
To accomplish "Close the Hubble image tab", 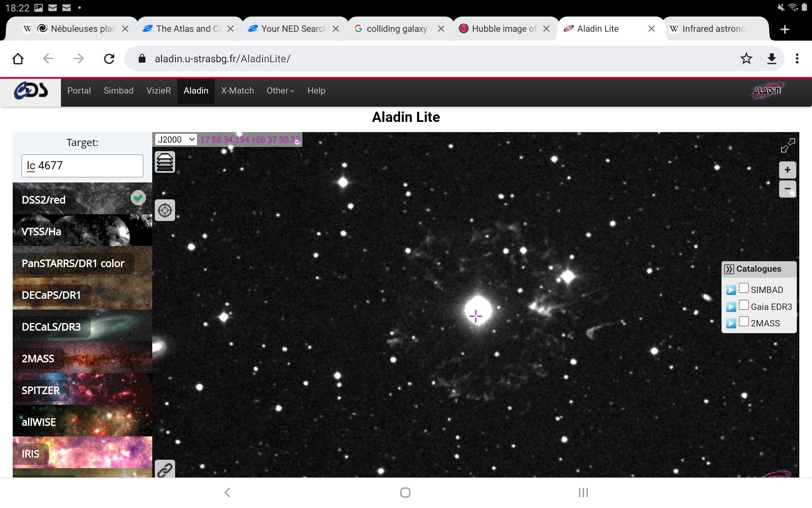I will 546,29.
